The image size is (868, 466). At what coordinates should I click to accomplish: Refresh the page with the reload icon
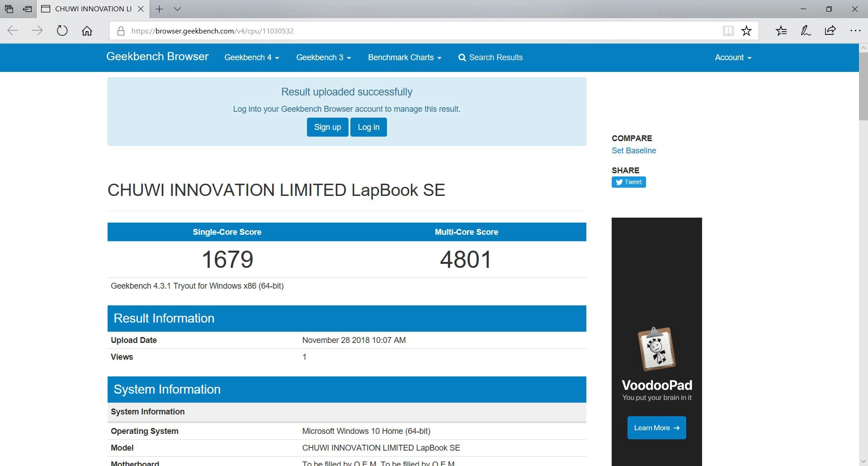pos(62,31)
